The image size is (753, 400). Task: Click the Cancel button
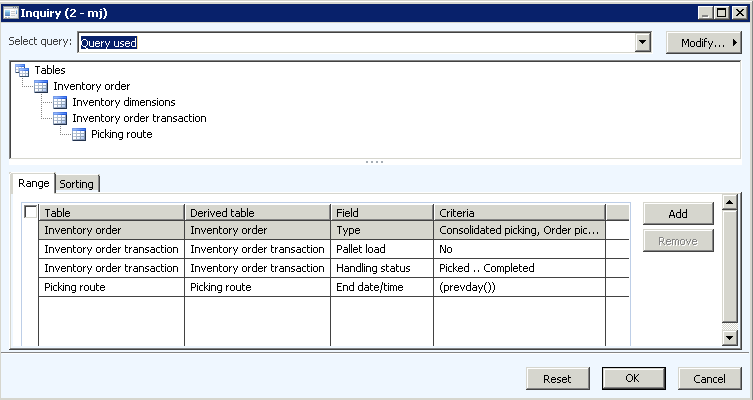point(709,379)
